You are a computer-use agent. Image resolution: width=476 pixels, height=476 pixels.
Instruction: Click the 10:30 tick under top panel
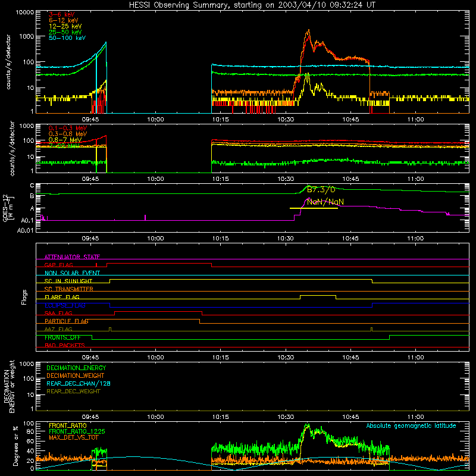coord(286,120)
